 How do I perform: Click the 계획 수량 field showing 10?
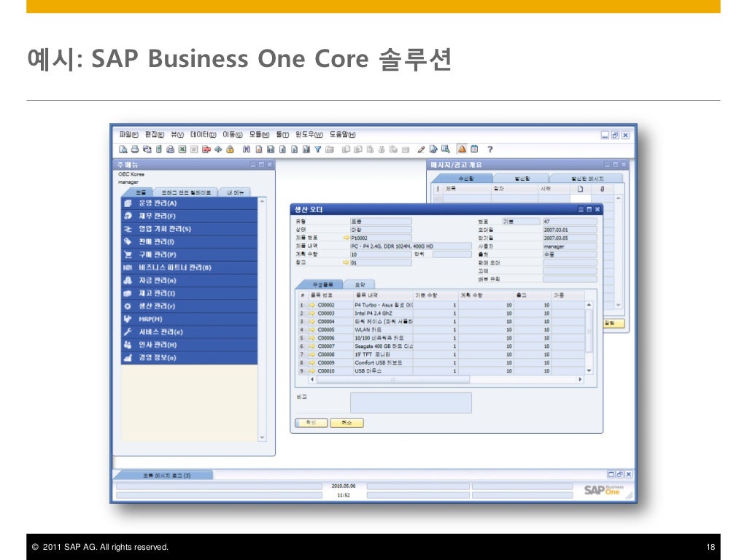point(381,254)
